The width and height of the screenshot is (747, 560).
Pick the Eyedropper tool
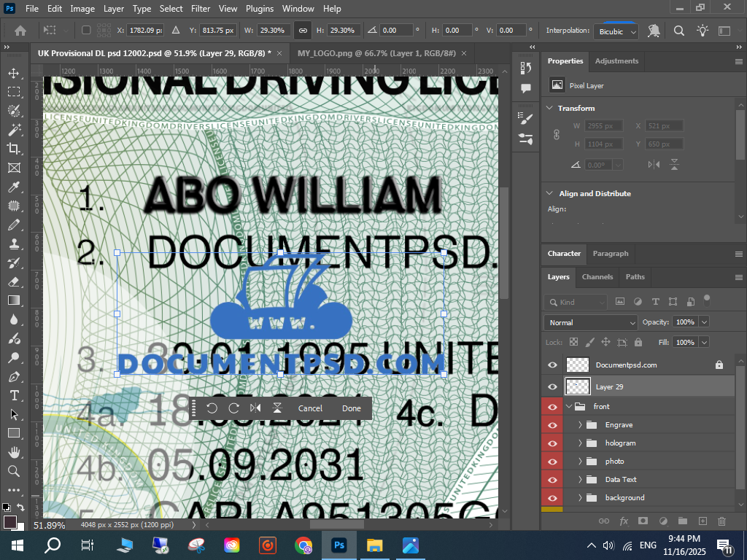tap(13, 187)
